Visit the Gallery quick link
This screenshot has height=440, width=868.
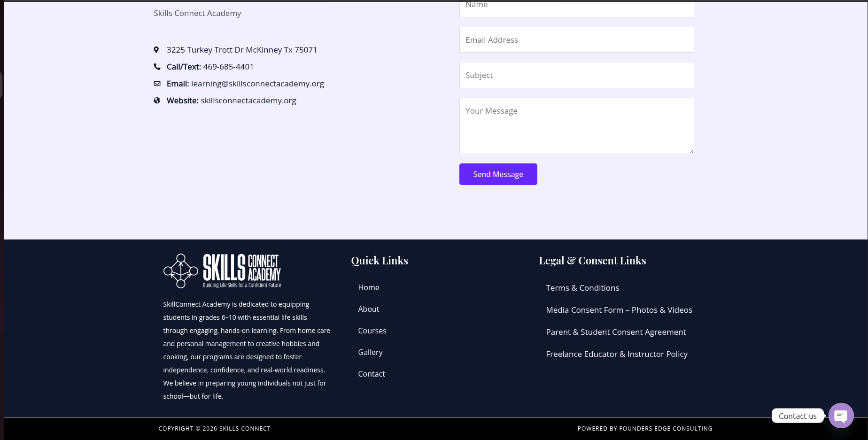(370, 352)
